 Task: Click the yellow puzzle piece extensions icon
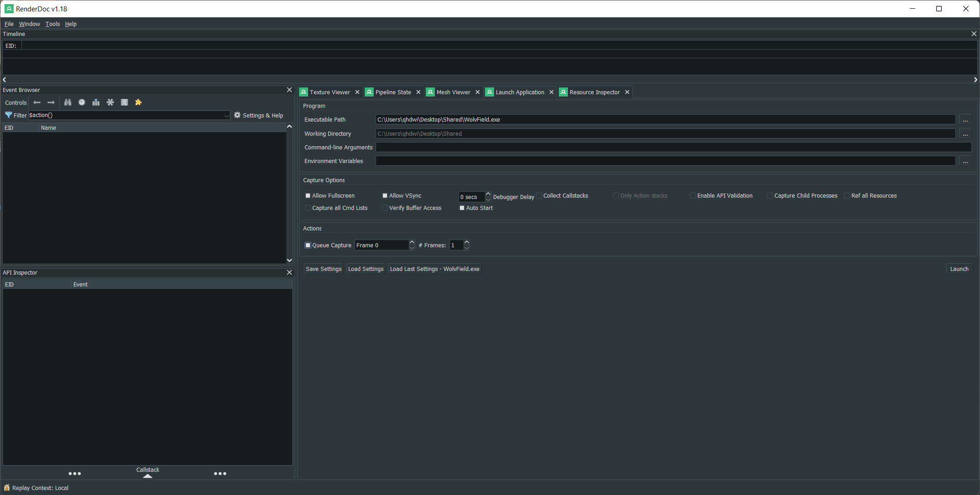(x=139, y=102)
